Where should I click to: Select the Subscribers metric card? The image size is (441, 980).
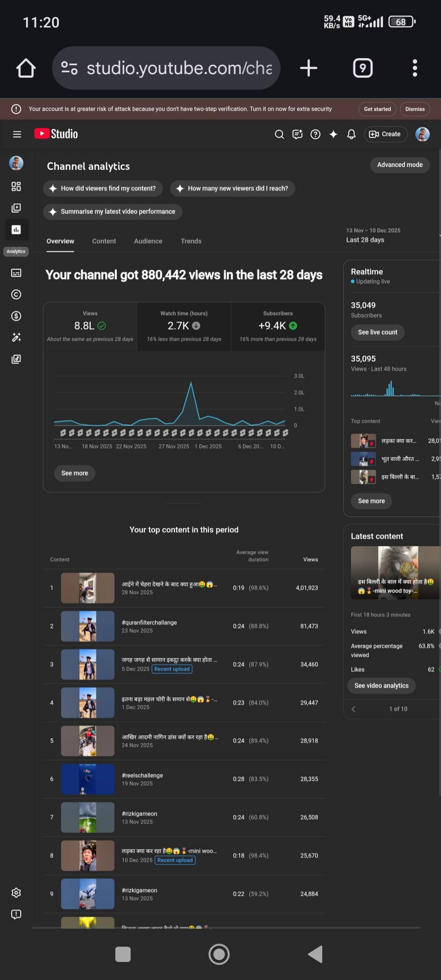coord(278,326)
